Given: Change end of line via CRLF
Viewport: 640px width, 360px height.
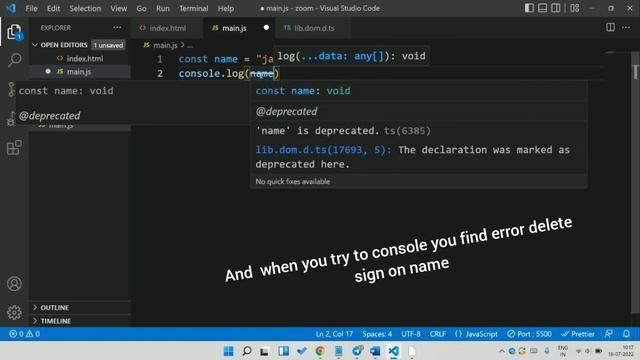Looking at the screenshot, I should point(438,334).
